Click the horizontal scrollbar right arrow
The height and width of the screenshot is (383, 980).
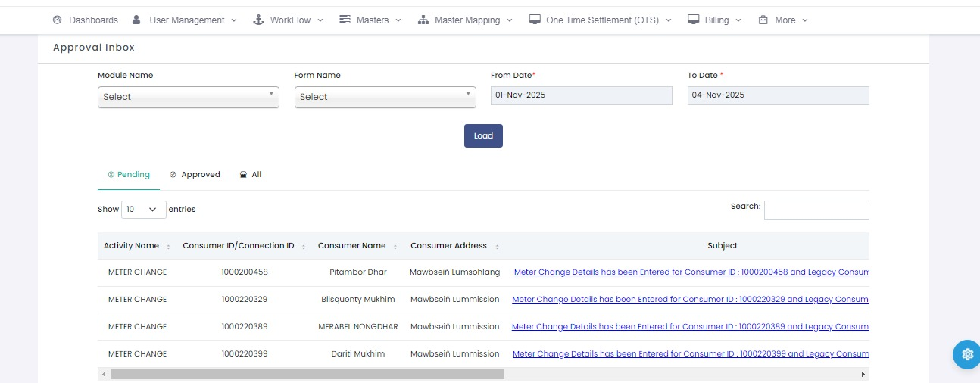(x=863, y=374)
